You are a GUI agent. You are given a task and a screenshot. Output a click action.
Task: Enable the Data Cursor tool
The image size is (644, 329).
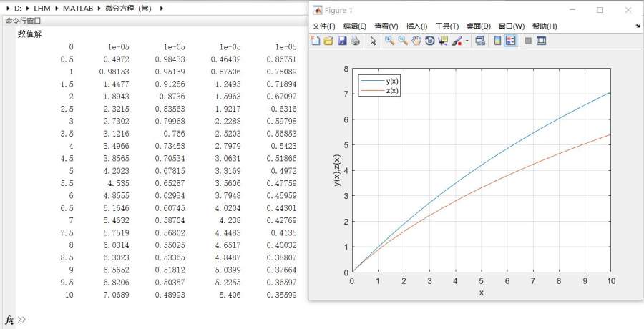pyautogui.click(x=443, y=41)
